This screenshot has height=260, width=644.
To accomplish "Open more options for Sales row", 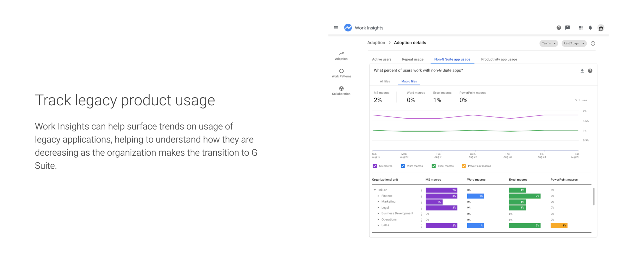I will (x=421, y=226).
